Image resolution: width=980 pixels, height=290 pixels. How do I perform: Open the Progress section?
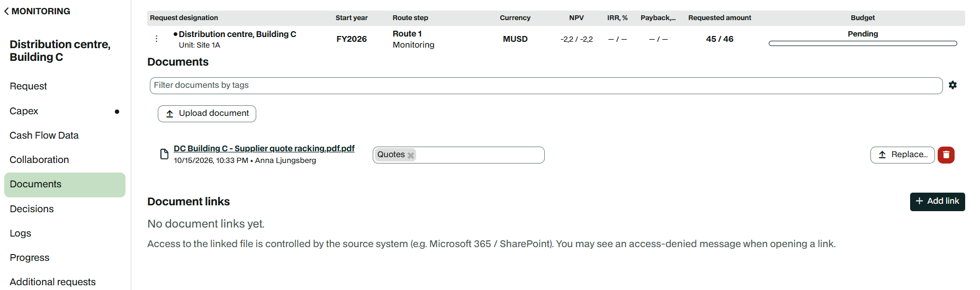30,258
